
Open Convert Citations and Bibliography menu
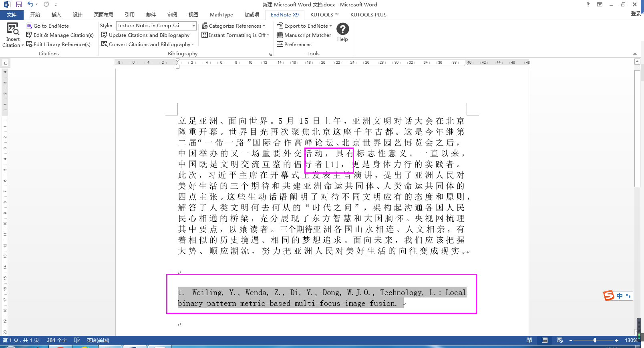[x=147, y=44]
